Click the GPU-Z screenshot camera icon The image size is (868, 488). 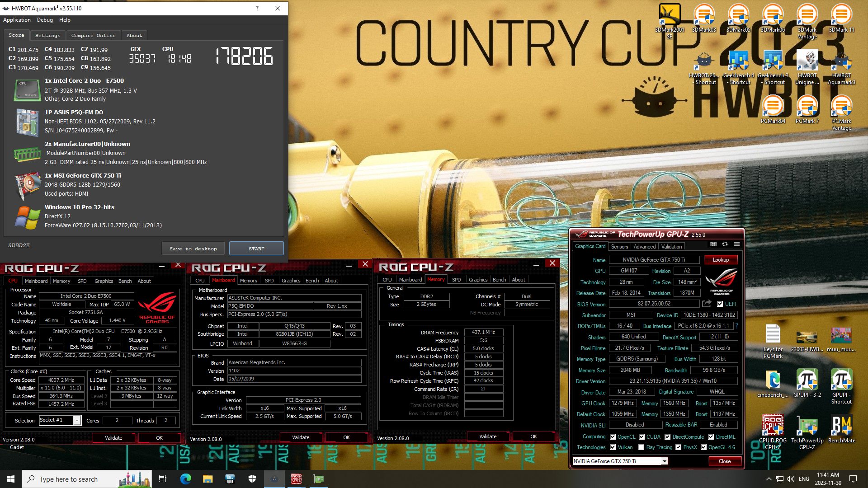[x=713, y=244]
